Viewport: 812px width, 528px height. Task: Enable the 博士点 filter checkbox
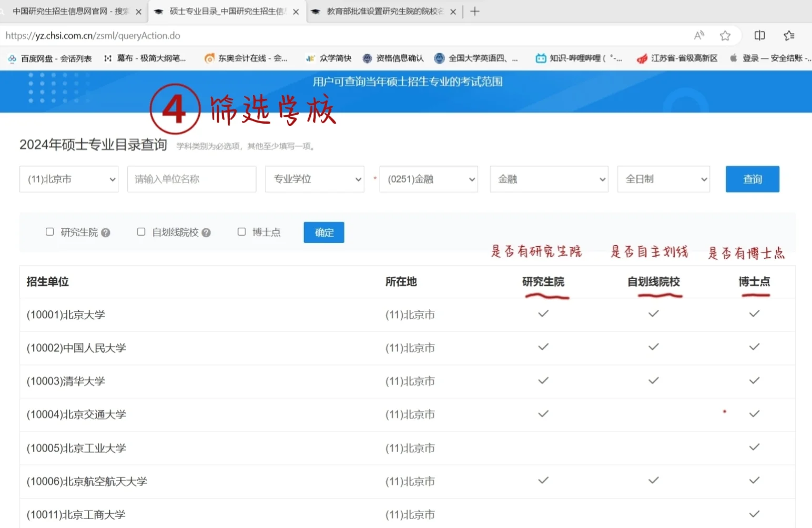pos(241,231)
